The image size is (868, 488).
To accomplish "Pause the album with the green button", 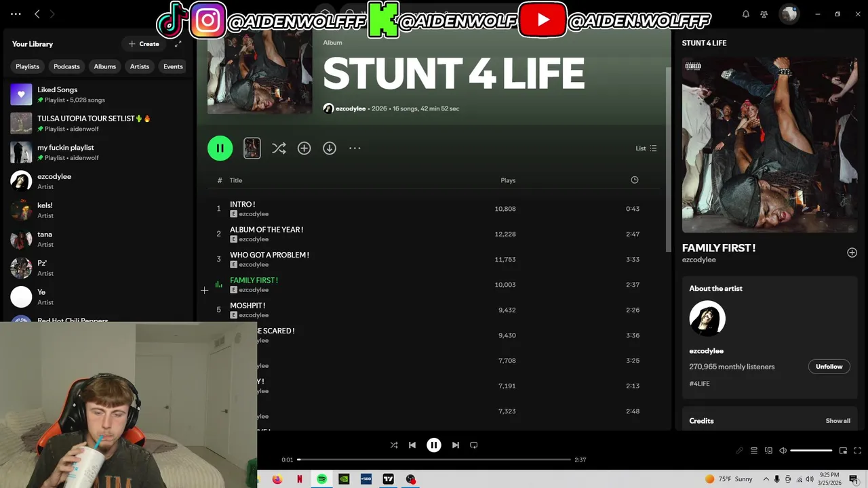I will (220, 148).
